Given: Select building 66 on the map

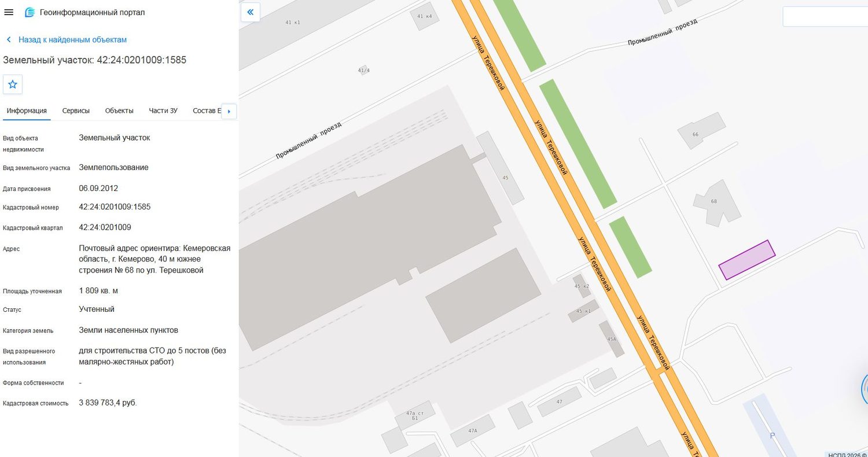Looking at the screenshot, I should point(701,130).
